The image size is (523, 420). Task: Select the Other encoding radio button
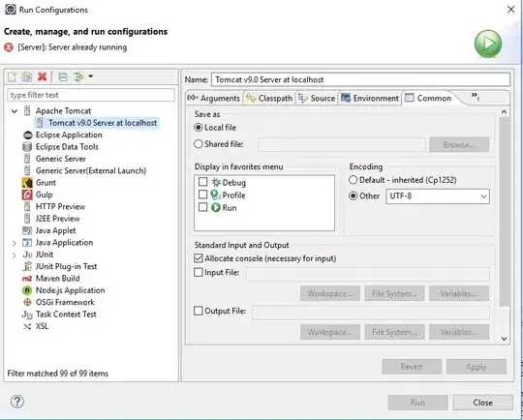(353, 196)
